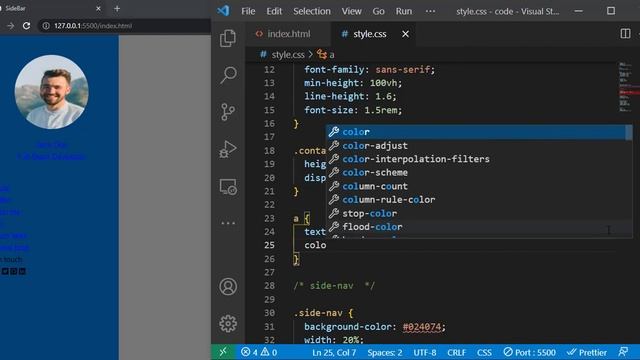Open the View menu
640x360 pixels.
[x=351, y=11]
